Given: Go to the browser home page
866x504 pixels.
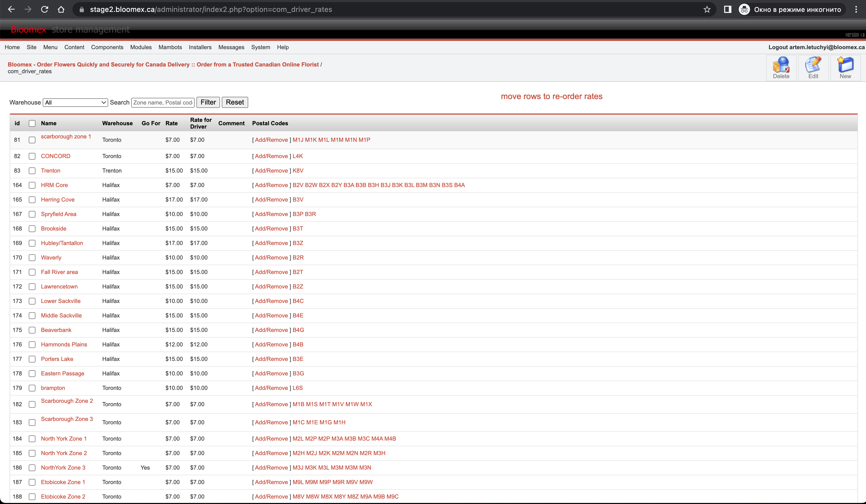Looking at the screenshot, I should pos(61,9).
